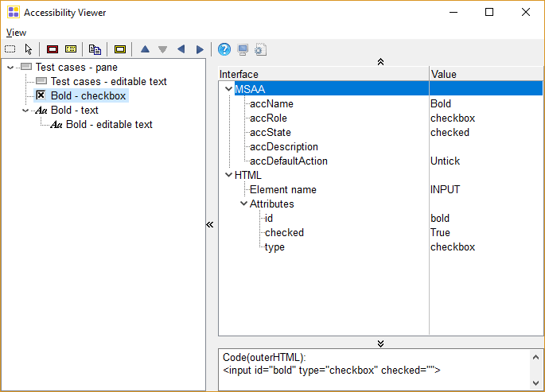Go to previous sibling with left arrow
Viewport: 545px width, 392px height.
(181, 49)
